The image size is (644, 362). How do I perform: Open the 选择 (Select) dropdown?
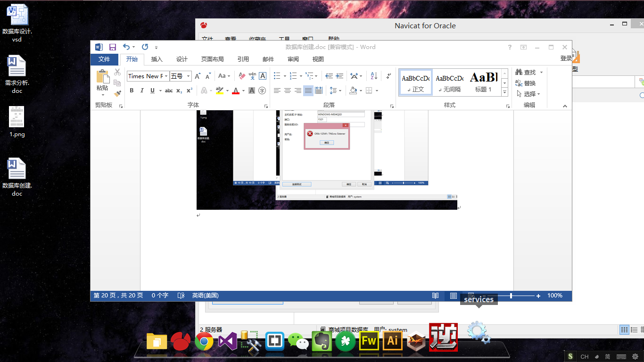pos(528,94)
